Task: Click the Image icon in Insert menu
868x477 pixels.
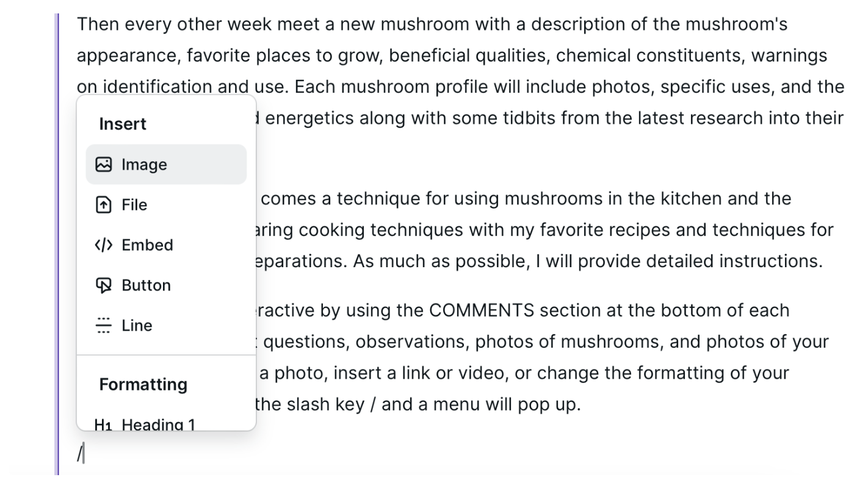Action: click(104, 165)
